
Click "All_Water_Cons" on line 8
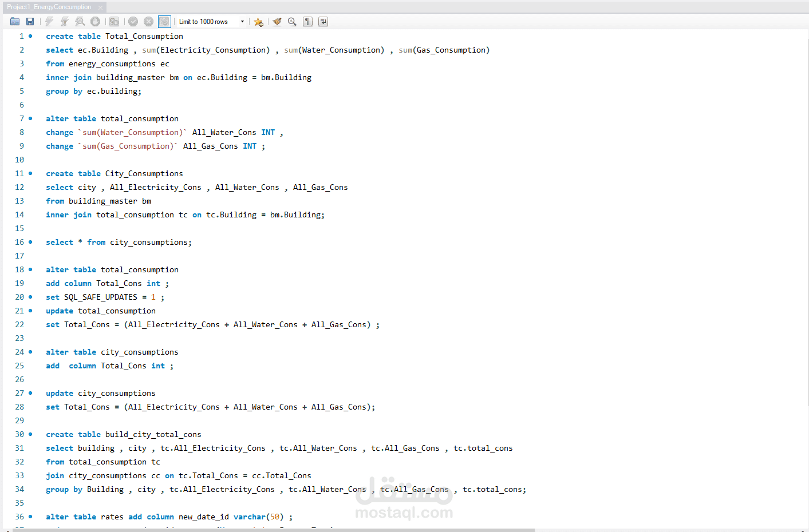[224, 132]
